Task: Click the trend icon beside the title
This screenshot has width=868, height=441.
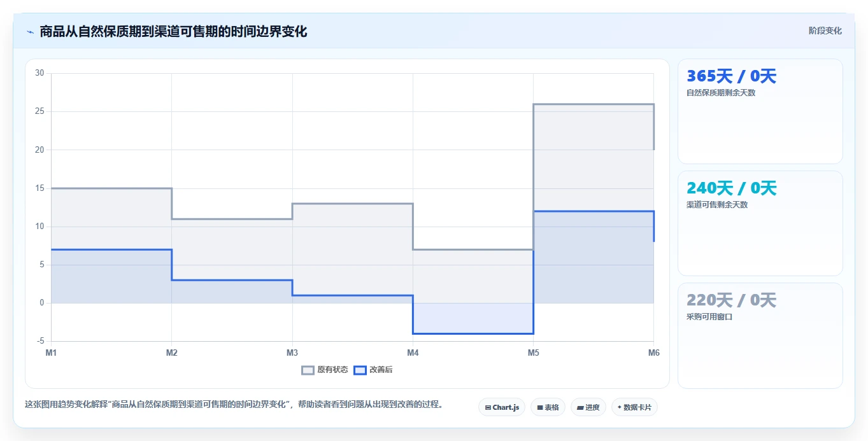Action: click(x=30, y=32)
